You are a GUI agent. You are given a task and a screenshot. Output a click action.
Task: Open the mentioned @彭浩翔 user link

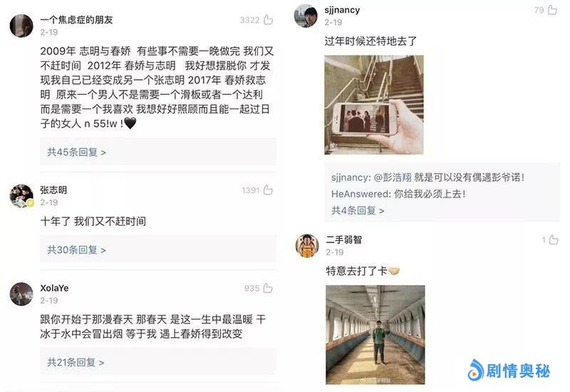tap(393, 177)
